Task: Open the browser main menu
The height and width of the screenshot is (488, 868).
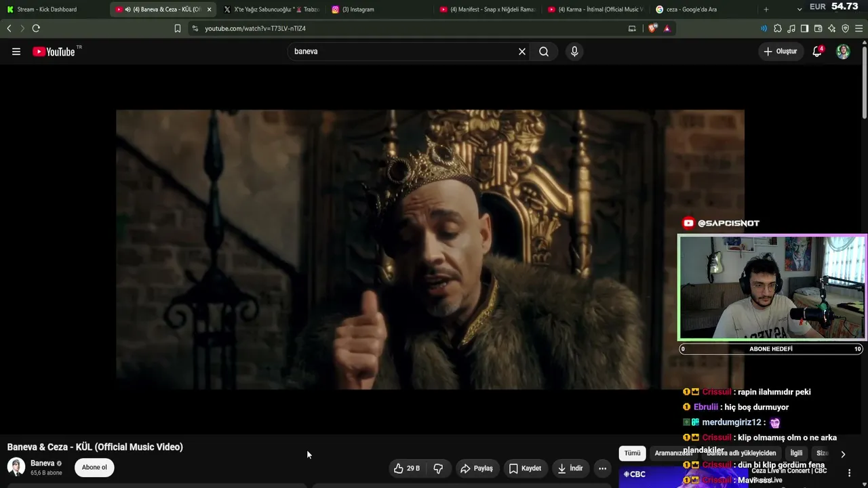Action: pyautogui.click(x=859, y=28)
